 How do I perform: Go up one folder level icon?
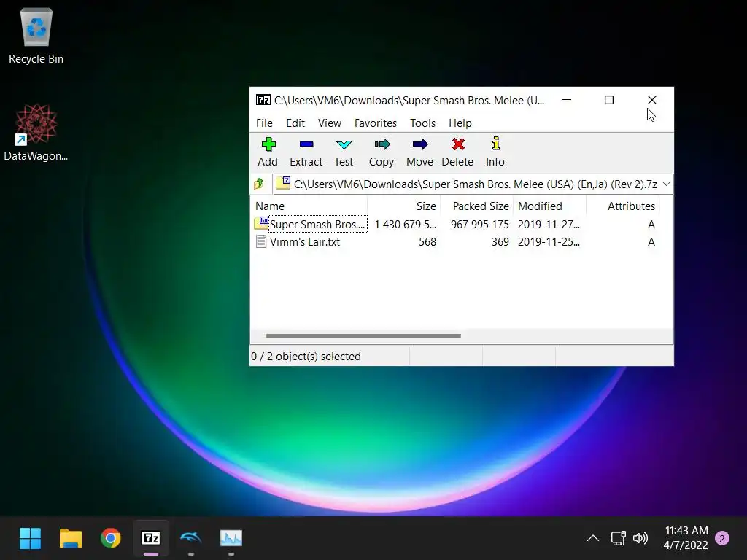259,184
